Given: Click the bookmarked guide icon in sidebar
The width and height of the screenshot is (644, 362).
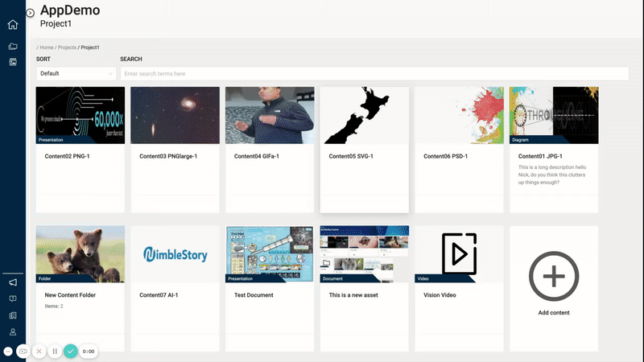Looking at the screenshot, I should [12, 315].
